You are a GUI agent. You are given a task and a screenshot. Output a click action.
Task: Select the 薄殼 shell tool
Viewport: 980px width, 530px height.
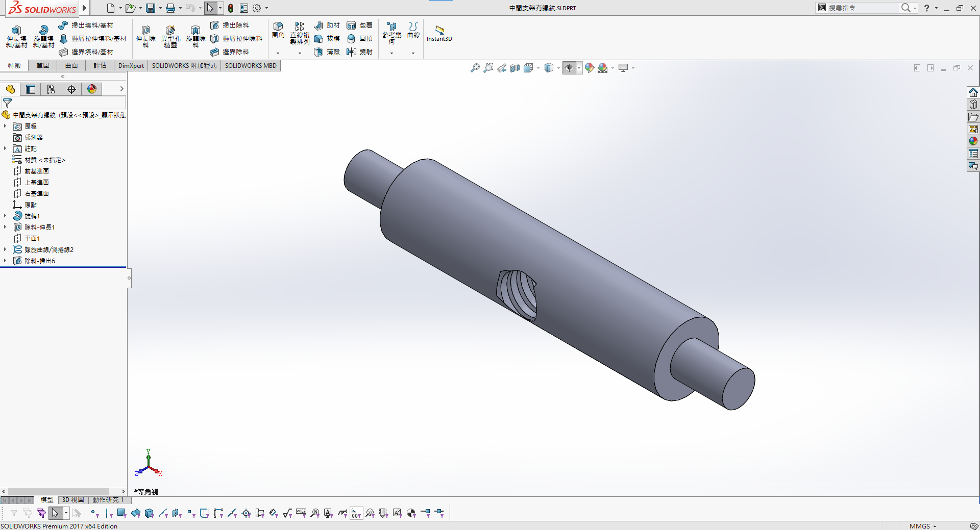point(327,52)
